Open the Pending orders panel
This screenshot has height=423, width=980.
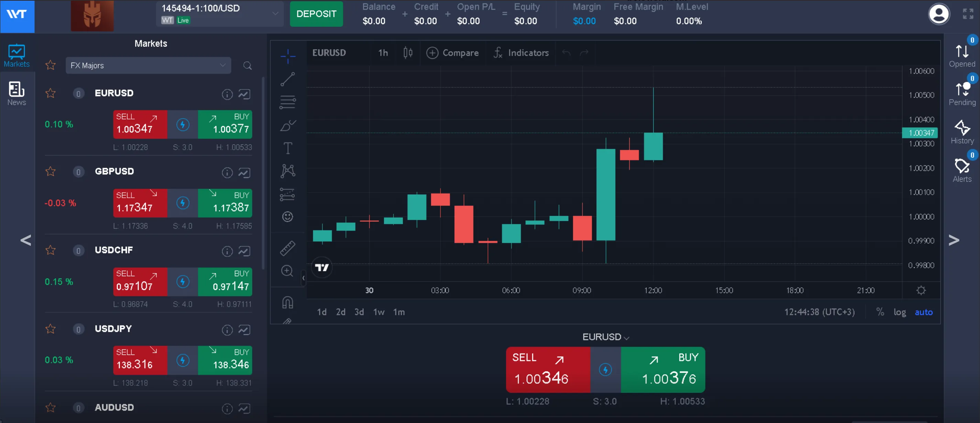(962, 94)
